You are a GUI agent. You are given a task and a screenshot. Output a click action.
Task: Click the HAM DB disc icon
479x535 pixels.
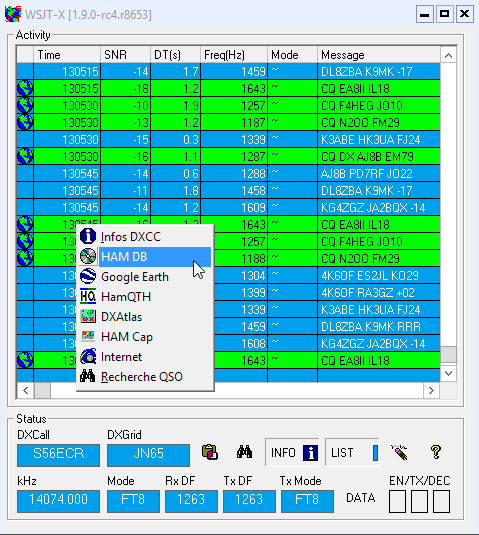[x=88, y=256]
